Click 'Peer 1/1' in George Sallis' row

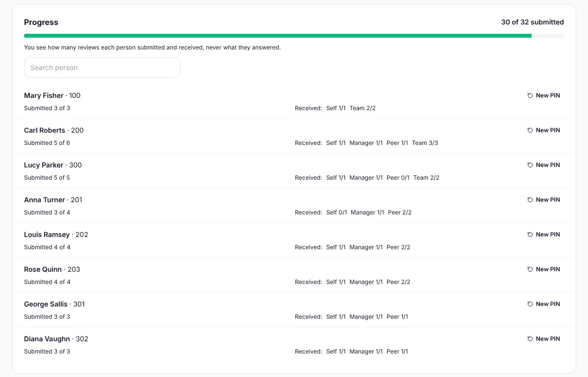(397, 317)
